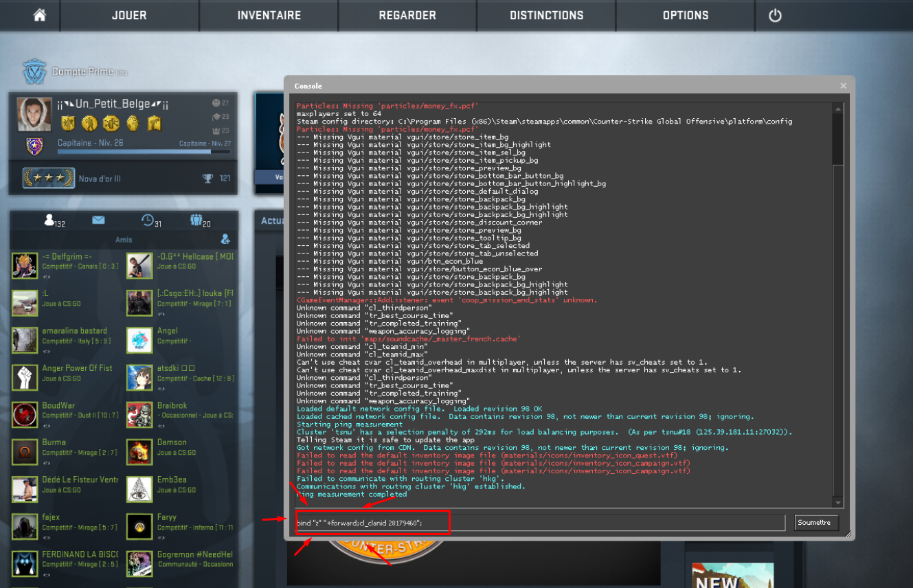Image resolution: width=913 pixels, height=588 pixels.
Task: Click console line 'maxplayers set to 64'
Action: (x=339, y=113)
